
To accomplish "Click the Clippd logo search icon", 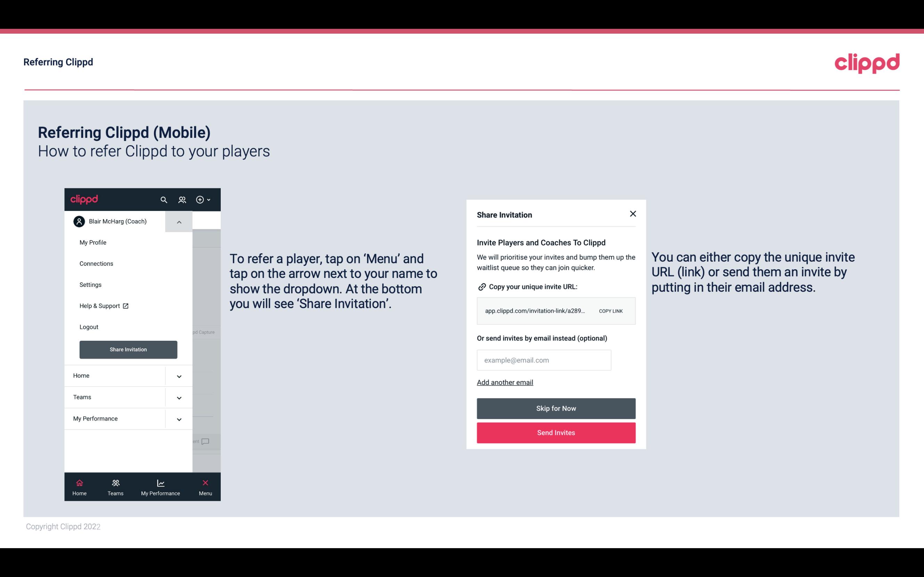I will (164, 199).
